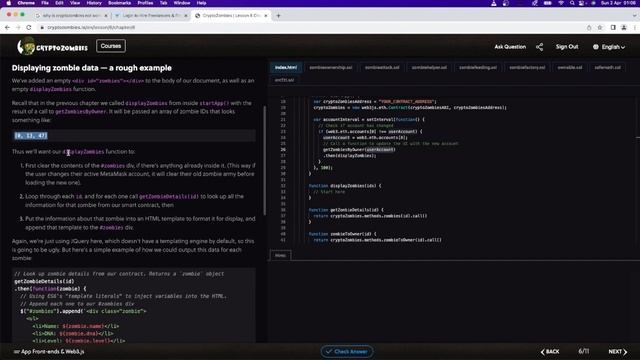Open the zombiefeeding.sol tab
640x360 pixels.
[478, 67]
